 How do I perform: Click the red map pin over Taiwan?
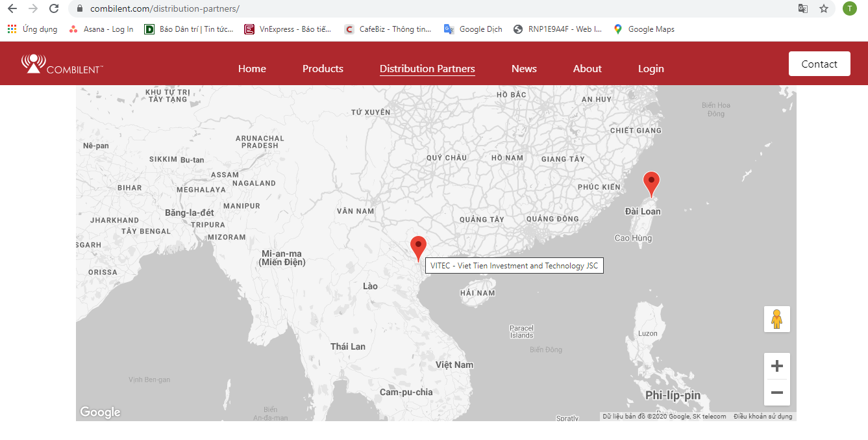pyautogui.click(x=651, y=183)
